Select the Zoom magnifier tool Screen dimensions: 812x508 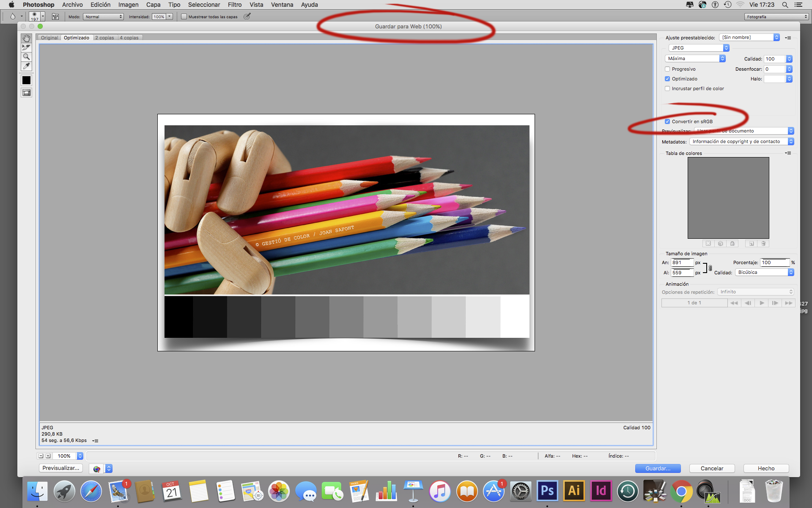point(26,57)
